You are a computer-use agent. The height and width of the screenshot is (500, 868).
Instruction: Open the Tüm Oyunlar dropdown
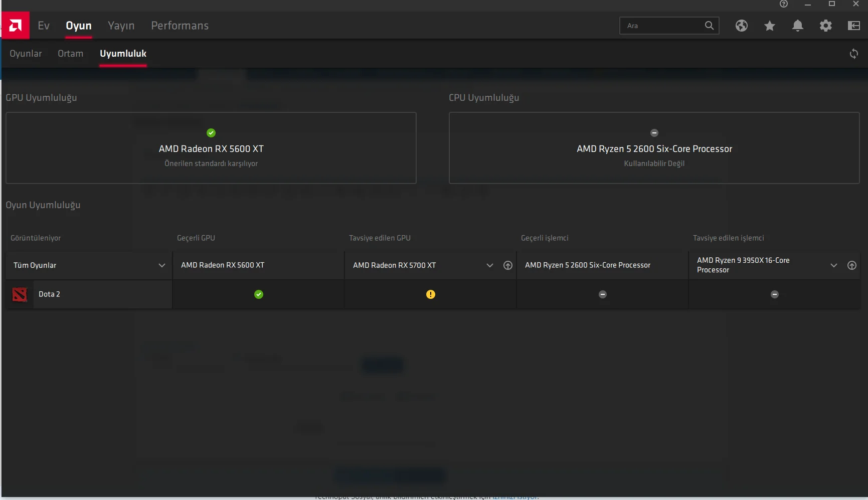click(89, 265)
